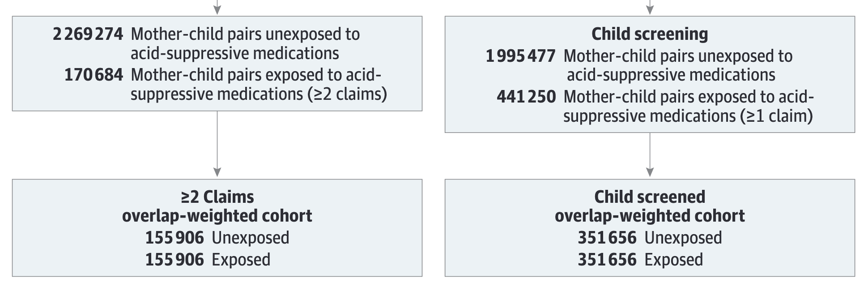868x291 pixels.
Task: Click the arrowhead pointing into the ≥2 Claims box
Action: (217, 172)
